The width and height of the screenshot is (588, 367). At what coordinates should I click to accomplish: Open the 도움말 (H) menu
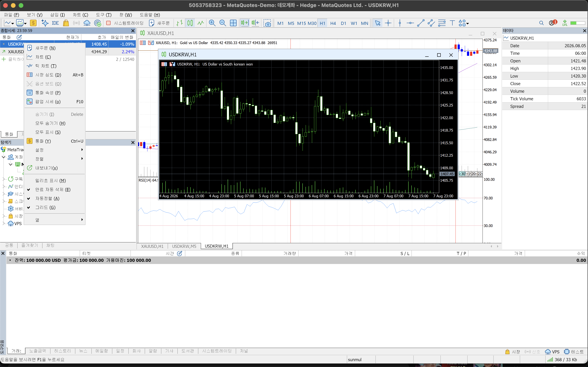point(150,15)
